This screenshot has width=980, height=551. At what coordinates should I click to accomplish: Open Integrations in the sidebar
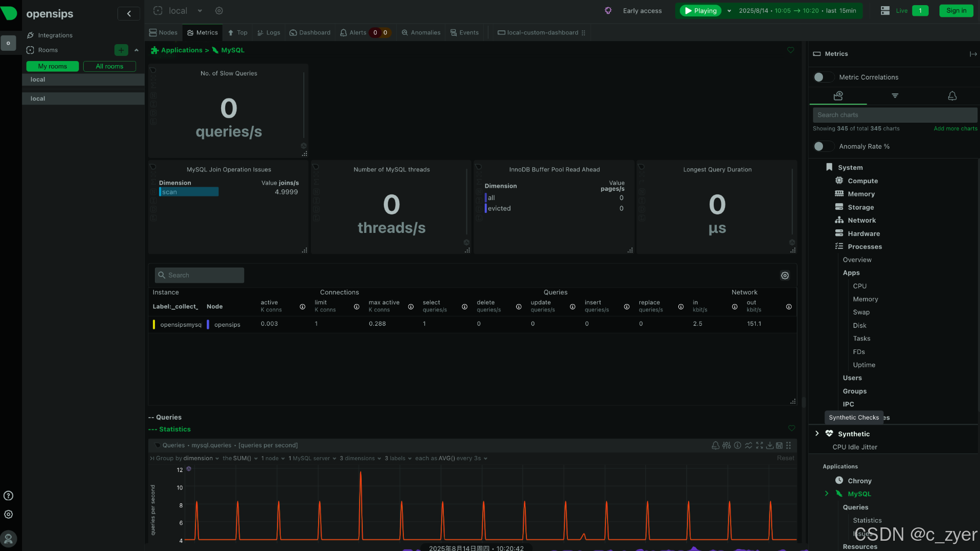pyautogui.click(x=49, y=35)
